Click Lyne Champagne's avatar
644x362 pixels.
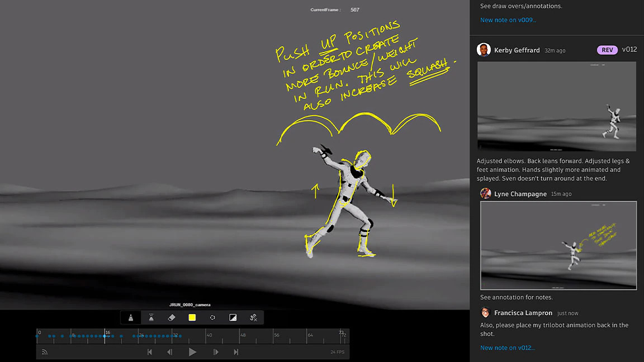485,193
